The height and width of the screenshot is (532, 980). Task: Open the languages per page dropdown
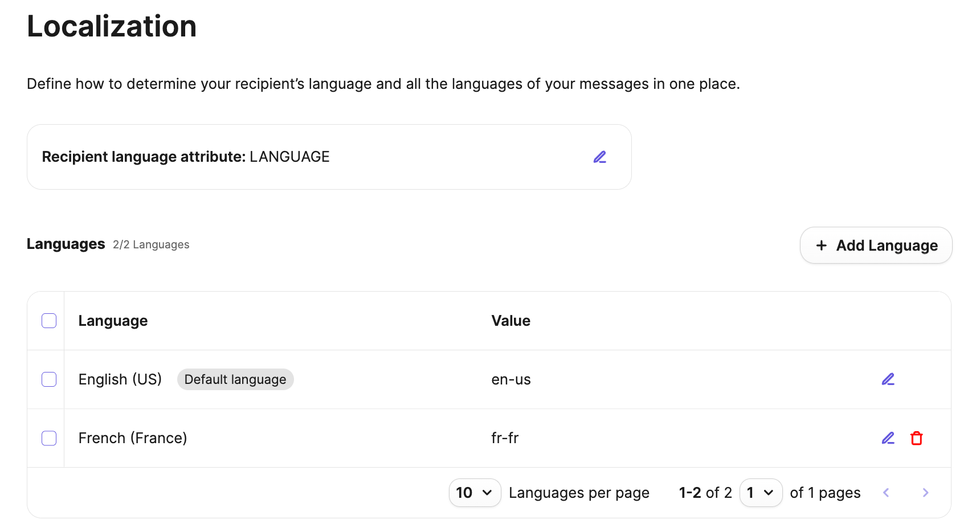pyautogui.click(x=475, y=492)
